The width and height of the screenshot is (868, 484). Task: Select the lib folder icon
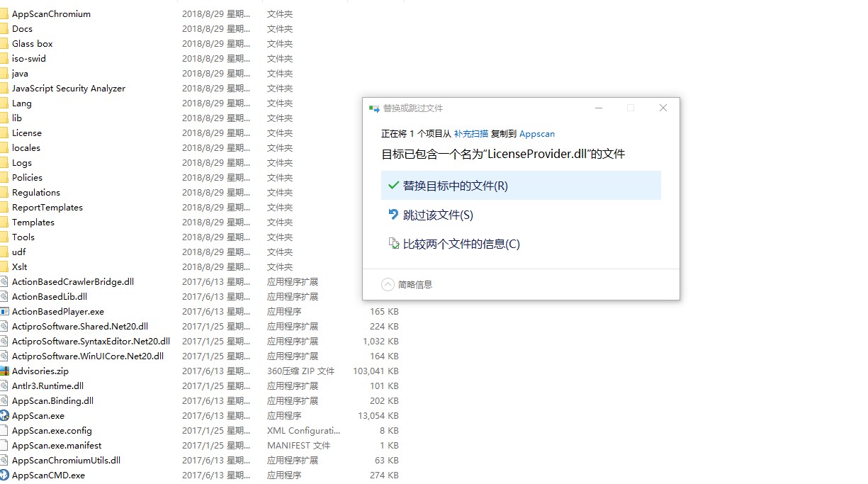pos(4,118)
